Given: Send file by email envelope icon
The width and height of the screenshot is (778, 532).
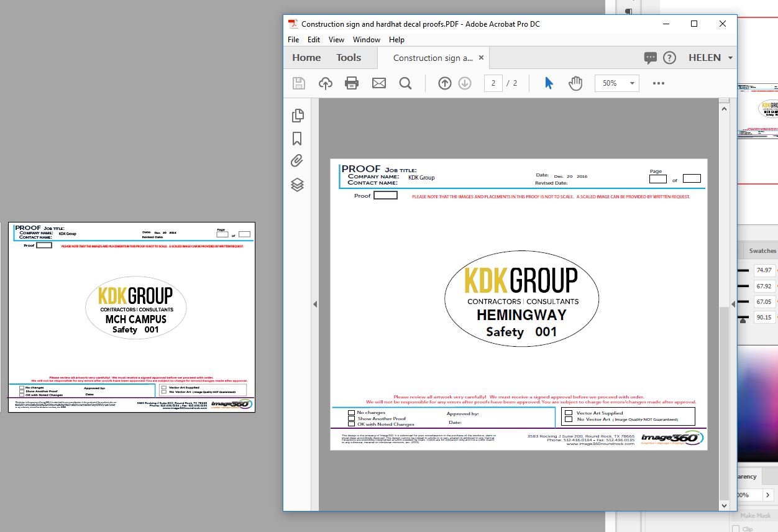Looking at the screenshot, I should pyautogui.click(x=379, y=83).
